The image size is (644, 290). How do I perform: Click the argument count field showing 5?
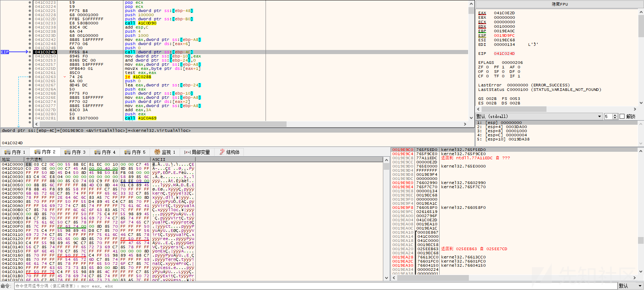tap(608, 116)
